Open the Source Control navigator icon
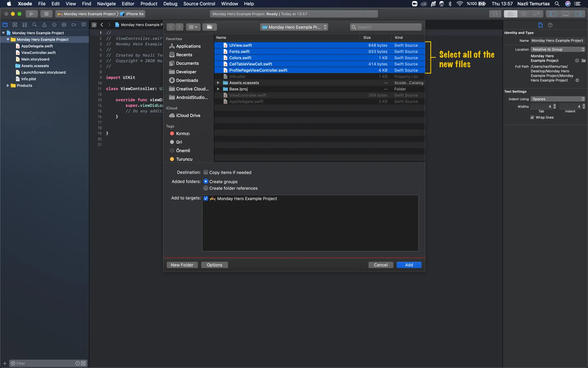This screenshot has width=588, height=368. pos(15,25)
